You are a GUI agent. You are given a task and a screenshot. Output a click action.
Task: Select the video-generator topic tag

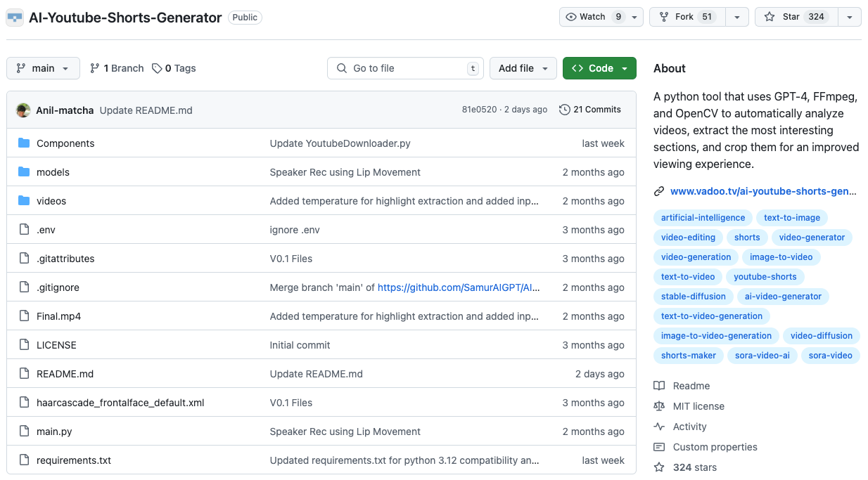click(x=812, y=237)
